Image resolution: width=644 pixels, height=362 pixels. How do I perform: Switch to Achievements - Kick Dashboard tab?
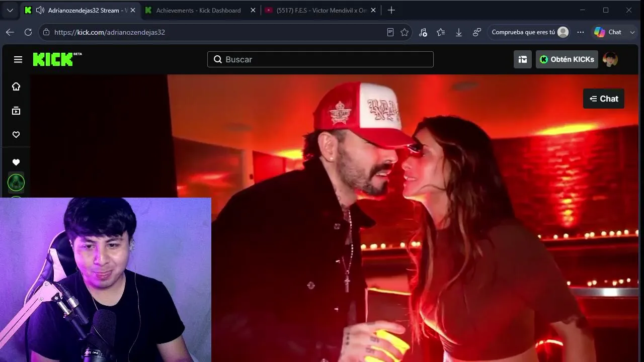coord(200,10)
